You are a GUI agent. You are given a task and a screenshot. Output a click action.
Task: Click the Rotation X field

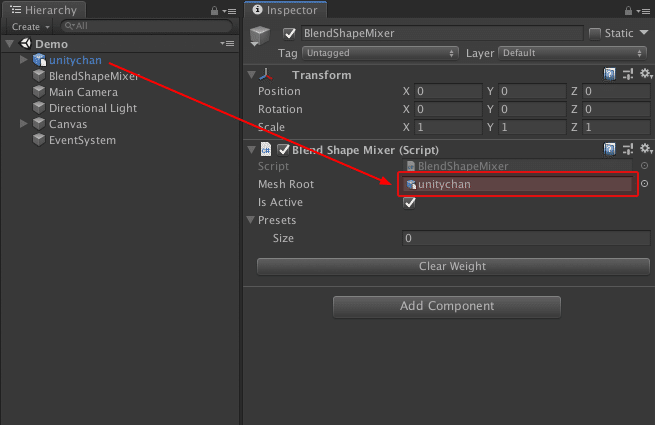click(448, 109)
